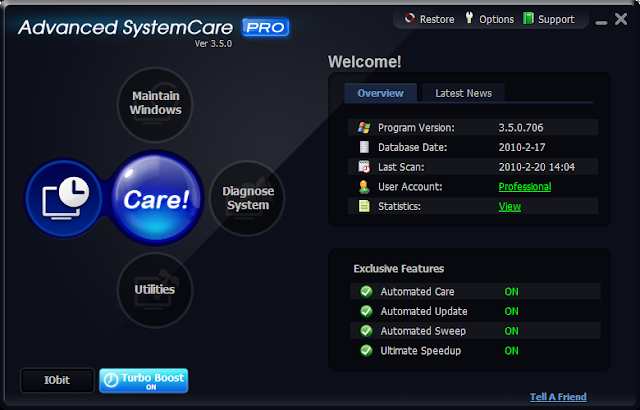Screen dimensions: 640x410
Task: Click the Professional account link
Action: pos(524,187)
